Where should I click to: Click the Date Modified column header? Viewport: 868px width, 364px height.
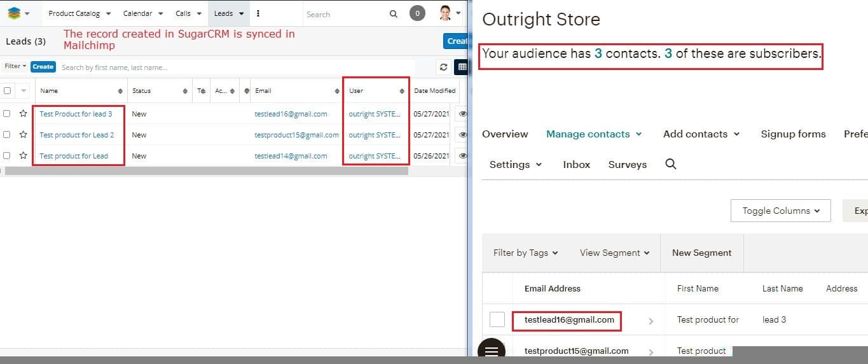[434, 91]
